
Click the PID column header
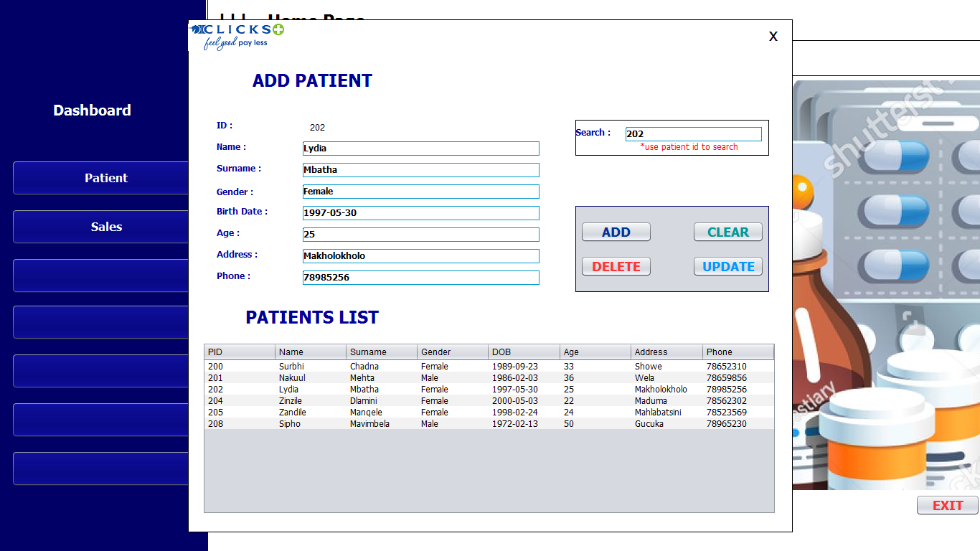[x=240, y=352]
